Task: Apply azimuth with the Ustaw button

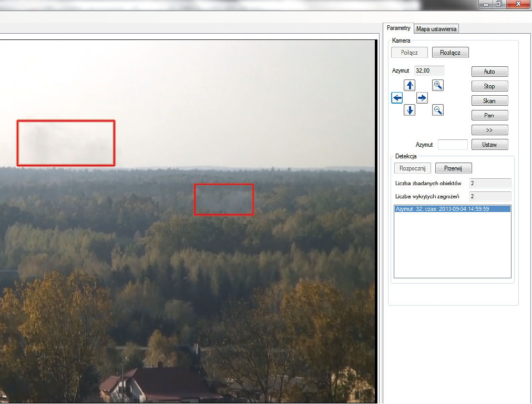Action: (489, 145)
